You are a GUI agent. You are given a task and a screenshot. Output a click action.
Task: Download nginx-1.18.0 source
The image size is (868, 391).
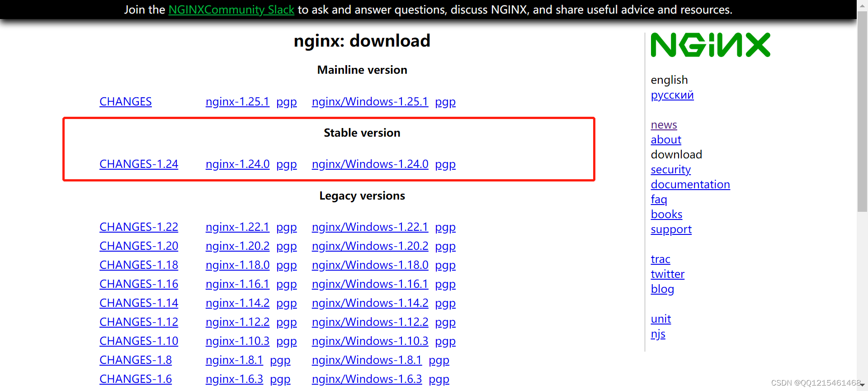237,265
